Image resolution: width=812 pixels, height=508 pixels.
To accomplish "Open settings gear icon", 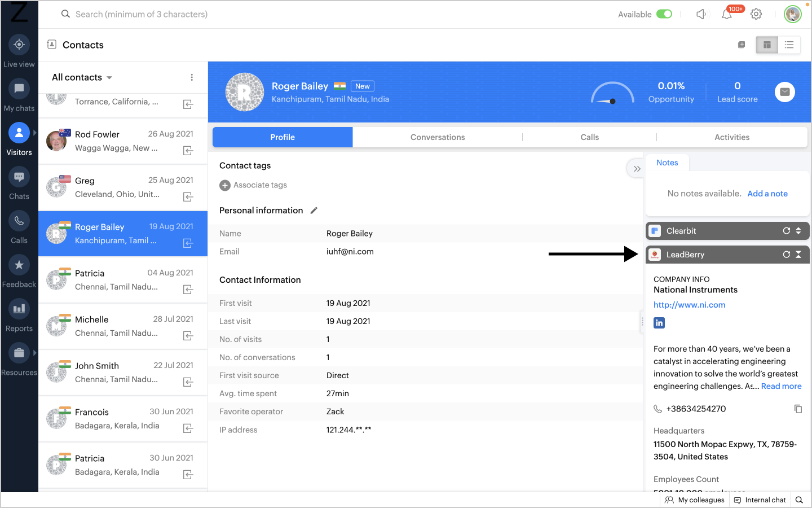I will (x=756, y=15).
